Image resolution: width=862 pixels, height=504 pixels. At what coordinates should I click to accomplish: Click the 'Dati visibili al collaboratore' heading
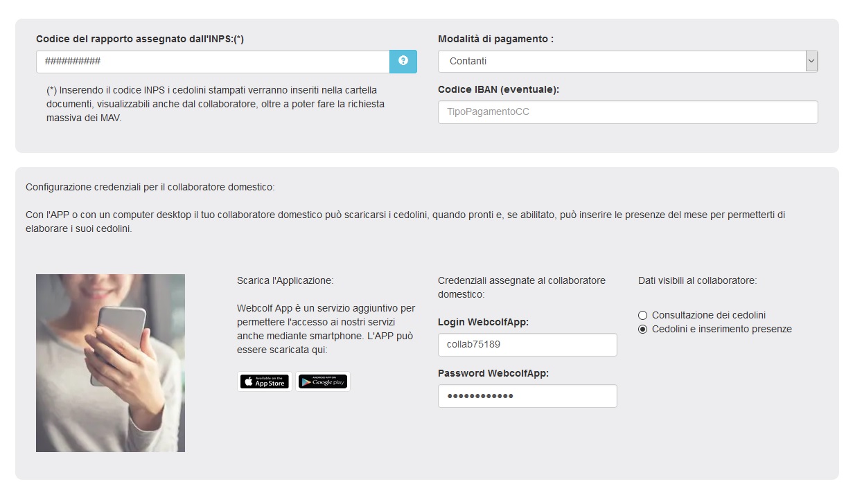(698, 280)
